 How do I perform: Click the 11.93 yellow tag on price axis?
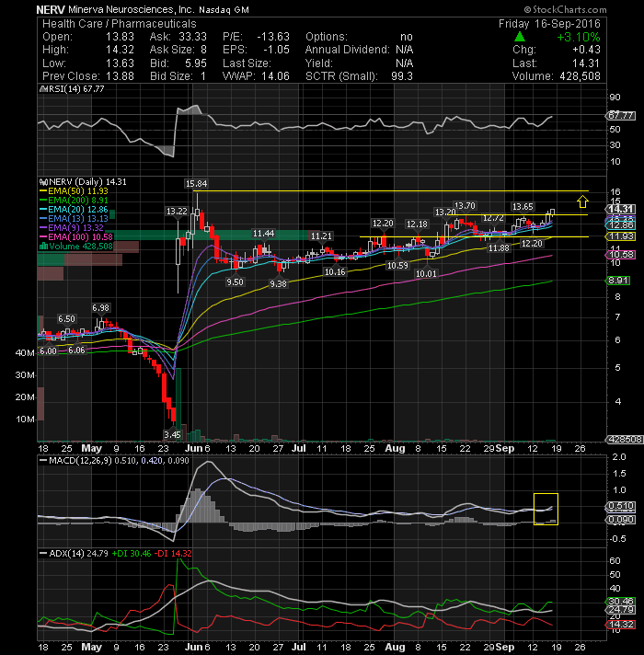621,236
